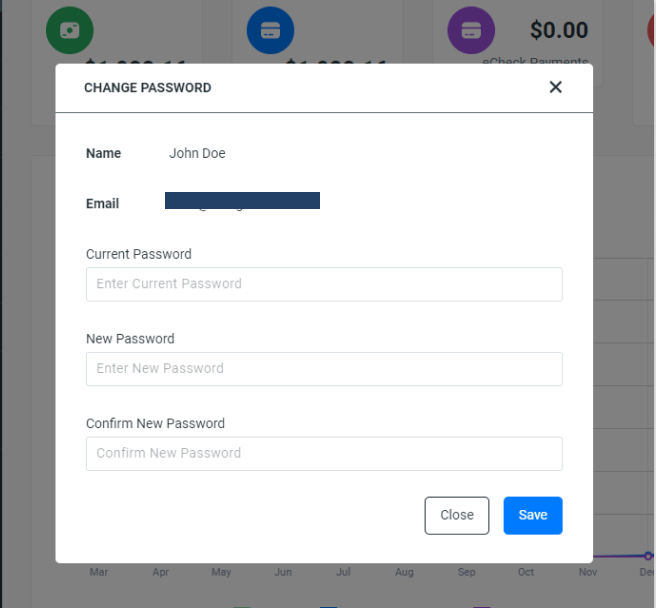Screen dimensions: 656x608
Task: Select the Mar label on the chart axis
Action: 99,572
